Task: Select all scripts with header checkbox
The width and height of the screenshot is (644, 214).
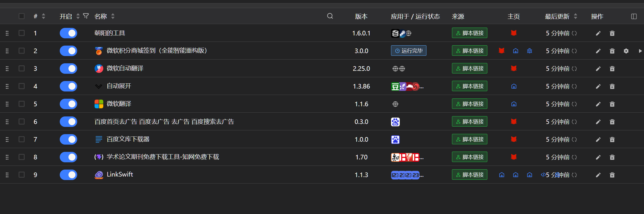Action: [22, 16]
